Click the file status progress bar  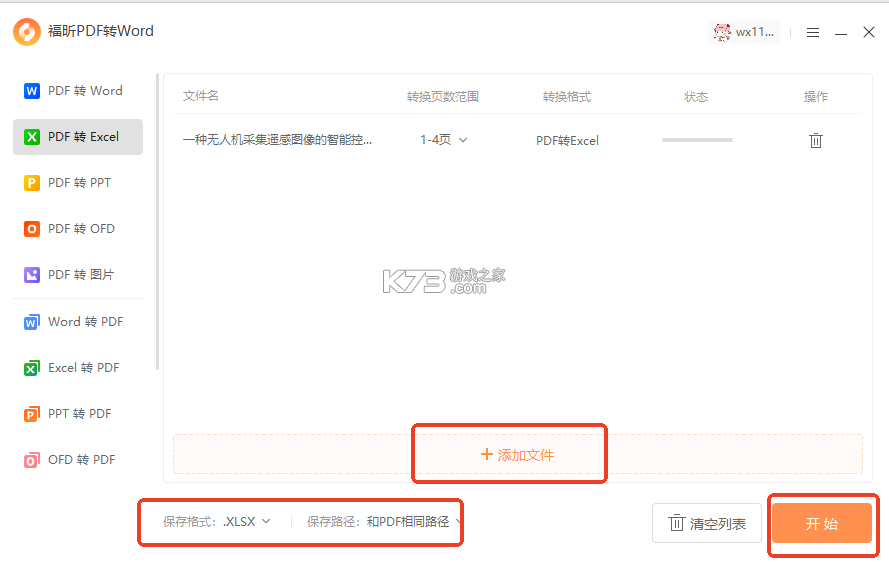coord(697,140)
